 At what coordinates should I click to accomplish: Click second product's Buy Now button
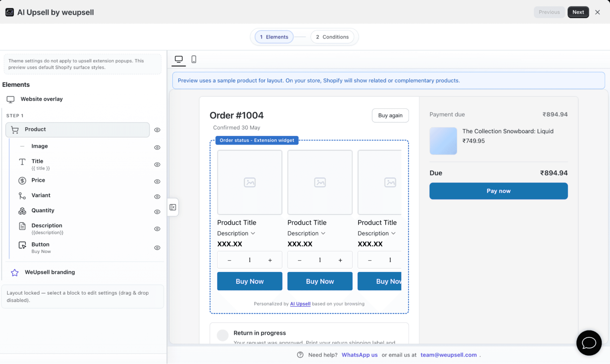(x=320, y=281)
